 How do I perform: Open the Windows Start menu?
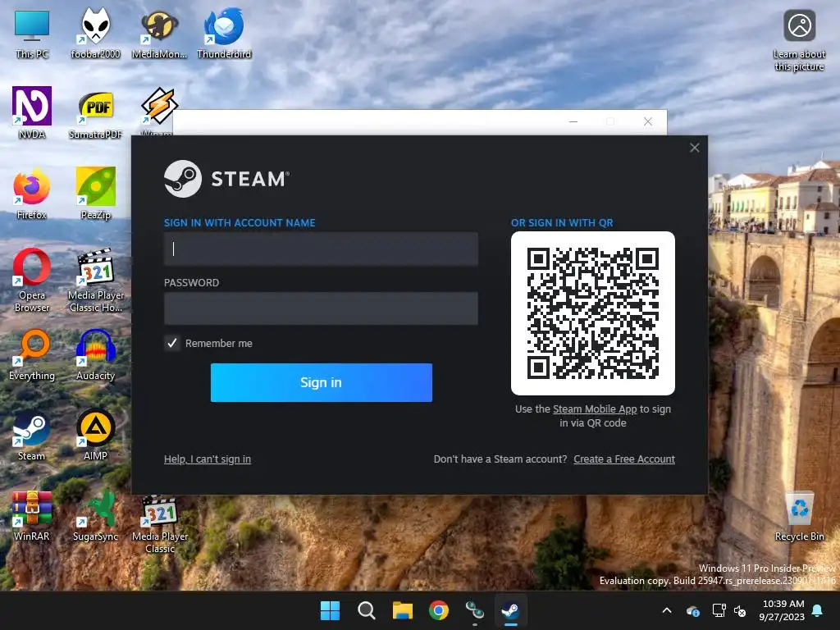point(330,610)
